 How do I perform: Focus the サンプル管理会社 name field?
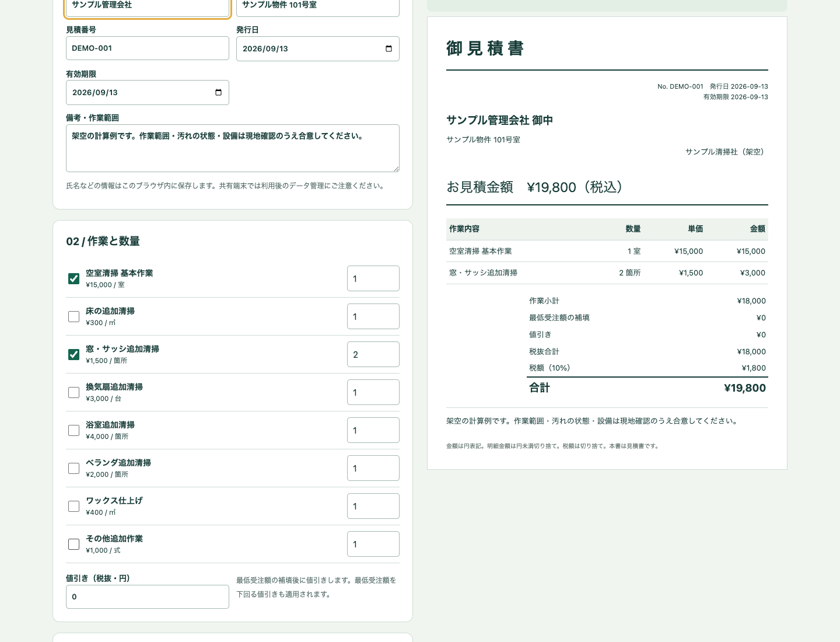point(148,6)
